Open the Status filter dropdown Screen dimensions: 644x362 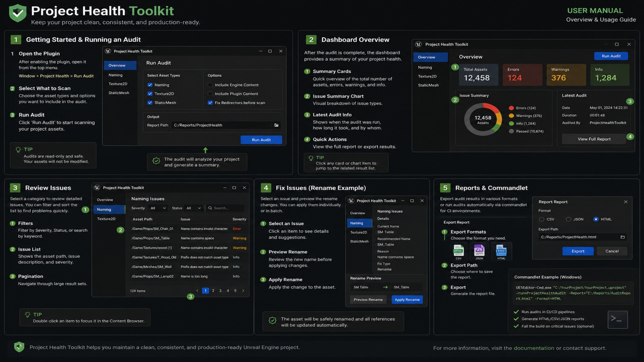click(193, 208)
